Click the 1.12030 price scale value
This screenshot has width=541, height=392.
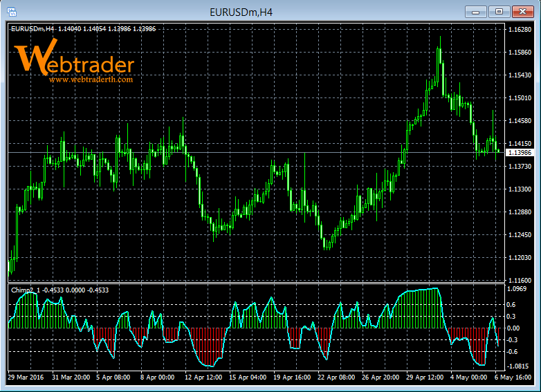tap(520, 258)
